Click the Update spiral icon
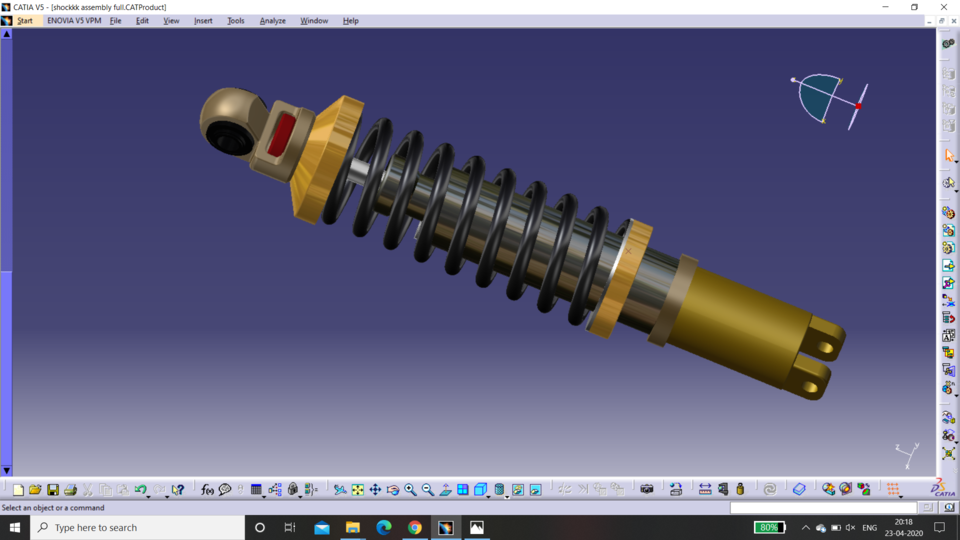 [770, 489]
